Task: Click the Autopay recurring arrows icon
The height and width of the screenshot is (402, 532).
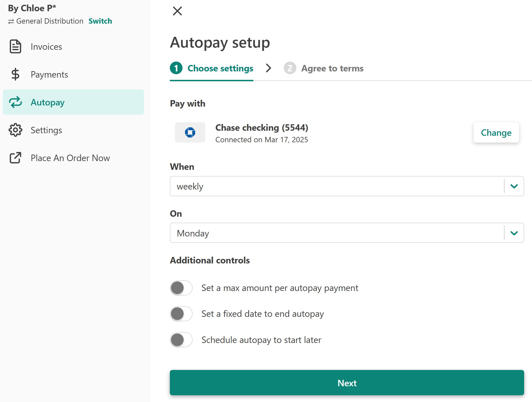Action: point(15,102)
